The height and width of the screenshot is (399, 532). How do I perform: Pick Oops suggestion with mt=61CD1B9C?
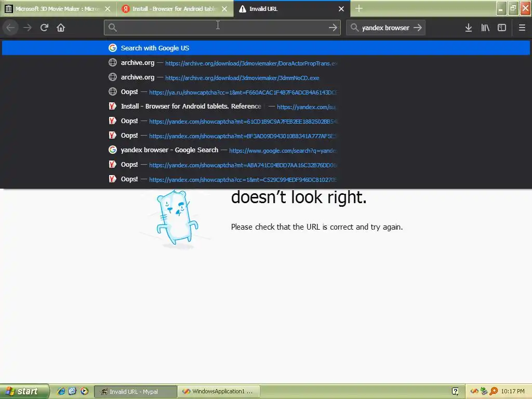click(266, 121)
